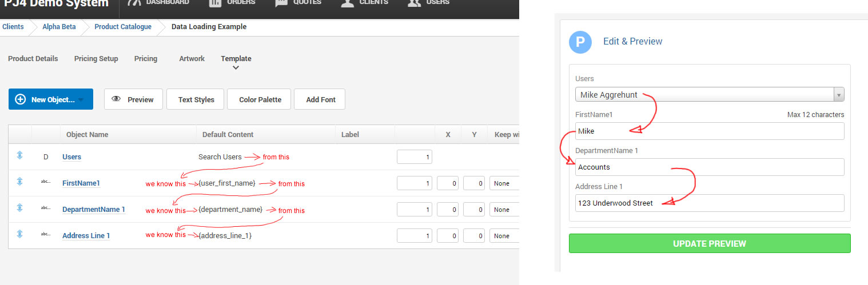
Task: Click the Edit & Preview heading
Action: (633, 42)
